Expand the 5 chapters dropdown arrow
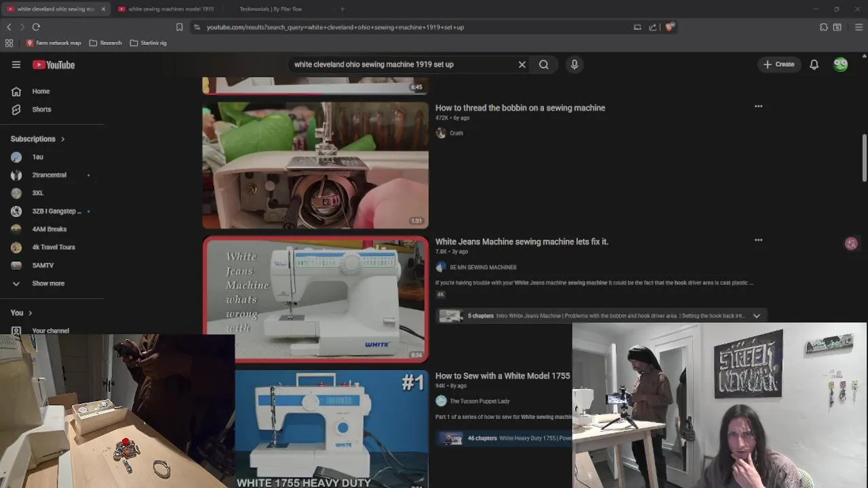 [757, 316]
